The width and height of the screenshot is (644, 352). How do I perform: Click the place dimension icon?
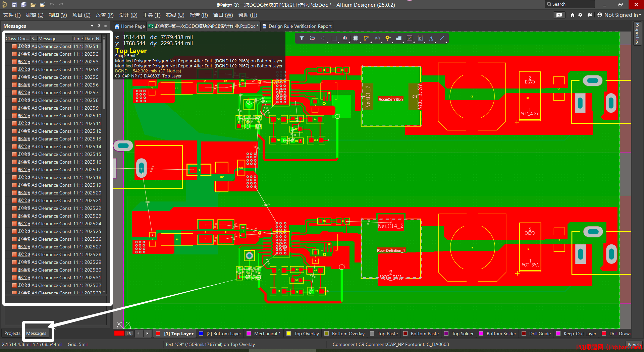pos(420,38)
